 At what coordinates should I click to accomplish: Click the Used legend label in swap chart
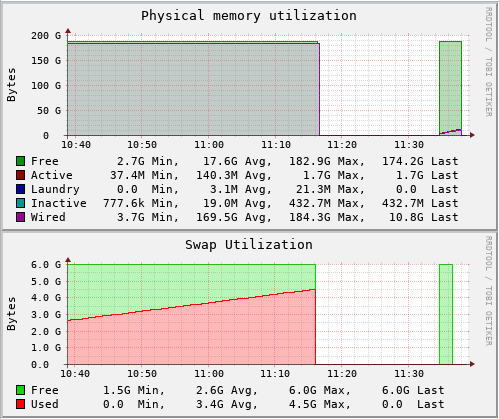[45, 404]
